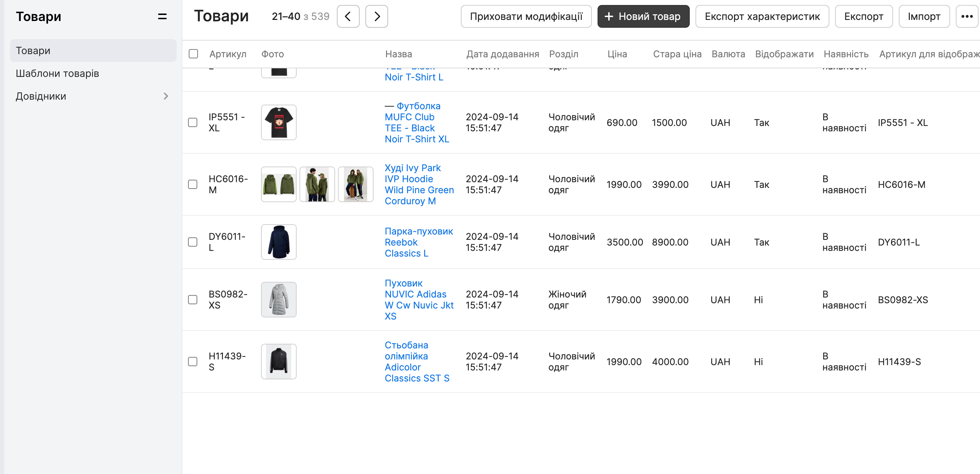Open the three-dots more actions menu

[967, 16]
